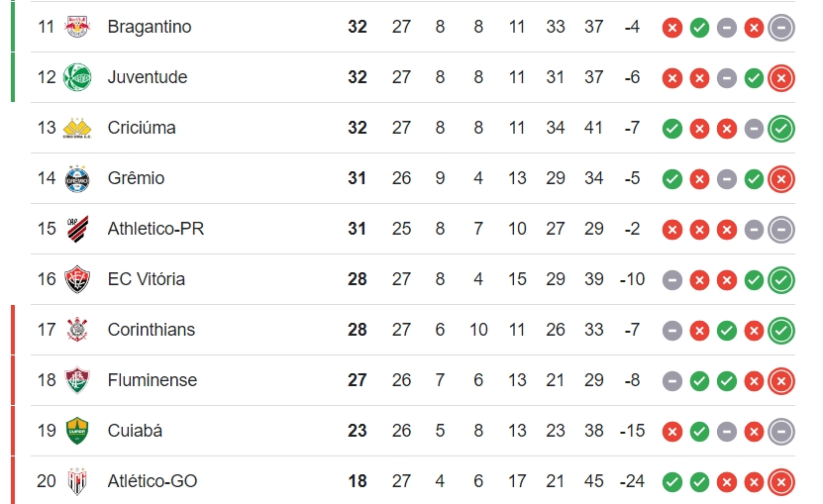Select Athletico-PR's latest draw result icon

781,230
